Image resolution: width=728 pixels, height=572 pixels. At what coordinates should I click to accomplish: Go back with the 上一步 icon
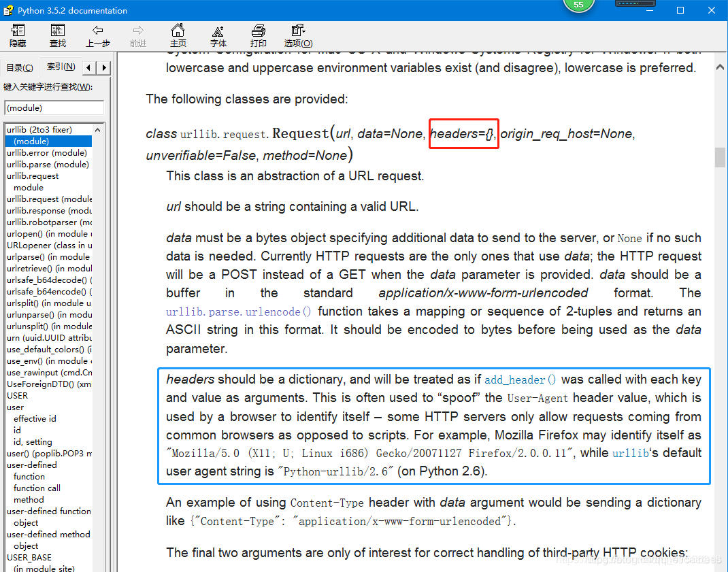(98, 36)
